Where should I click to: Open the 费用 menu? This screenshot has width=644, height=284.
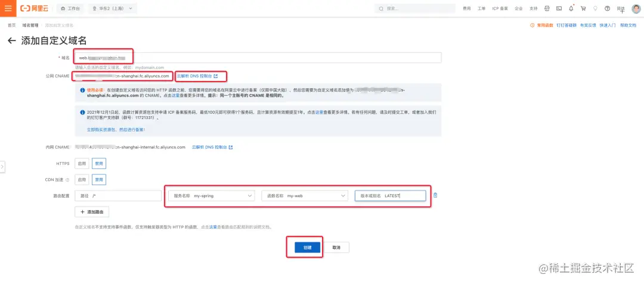click(x=466, y=8)
